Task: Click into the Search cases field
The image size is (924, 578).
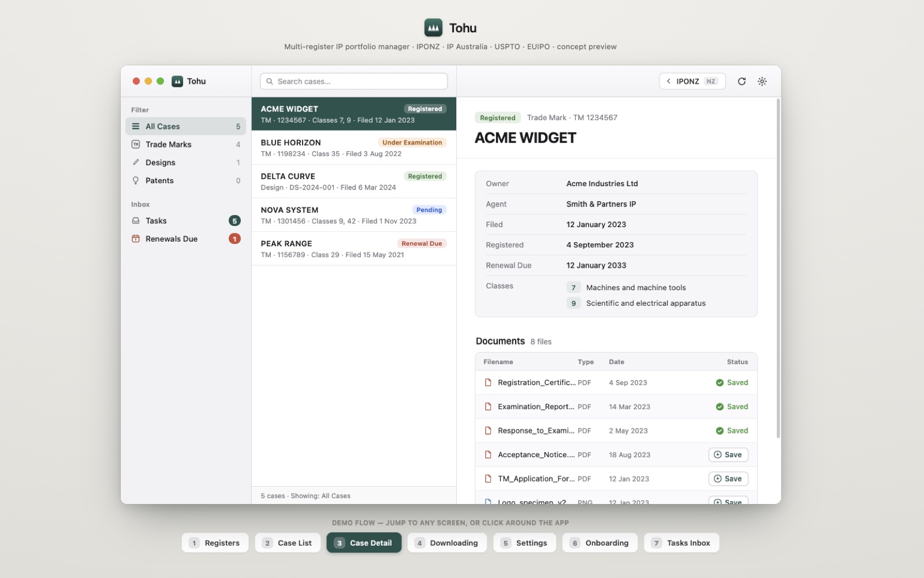Action: [353, 81]
